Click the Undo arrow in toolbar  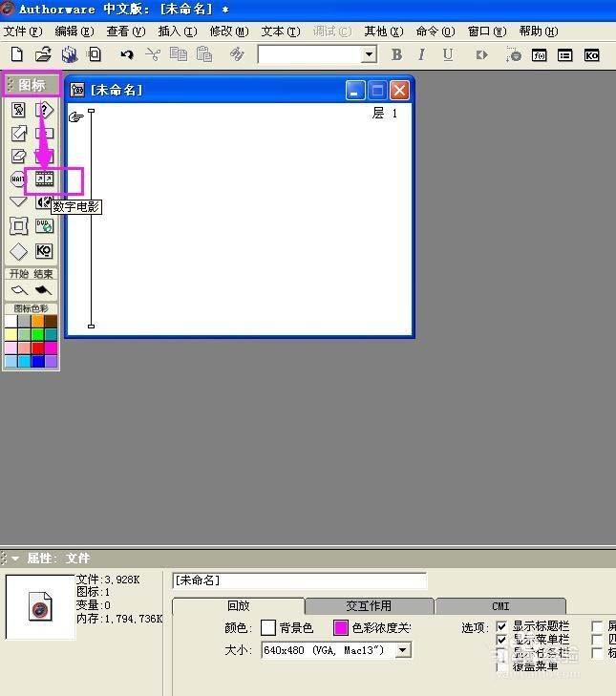tap(127, 55)
